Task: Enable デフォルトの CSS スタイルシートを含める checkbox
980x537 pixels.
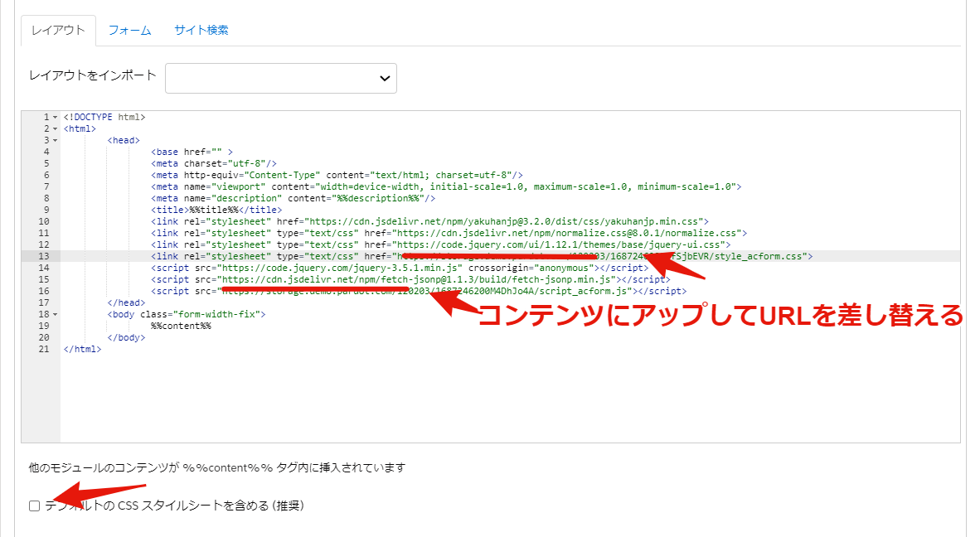Action: (34, 506)
